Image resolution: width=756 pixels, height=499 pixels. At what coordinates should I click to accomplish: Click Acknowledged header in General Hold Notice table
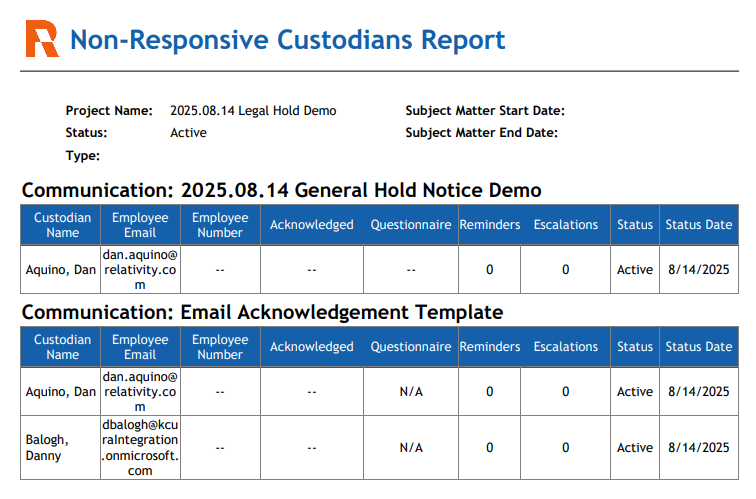pyautogui.click(x=311, y=225)
